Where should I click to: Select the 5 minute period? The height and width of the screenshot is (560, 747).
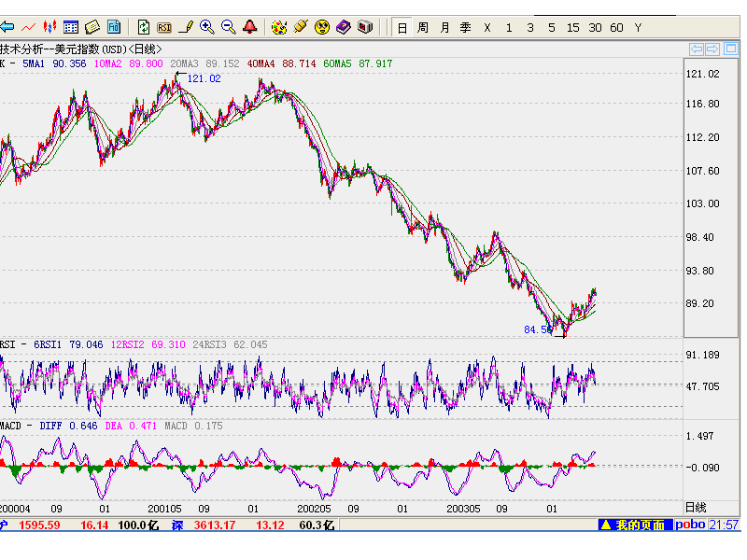click(x=552, y=28)
